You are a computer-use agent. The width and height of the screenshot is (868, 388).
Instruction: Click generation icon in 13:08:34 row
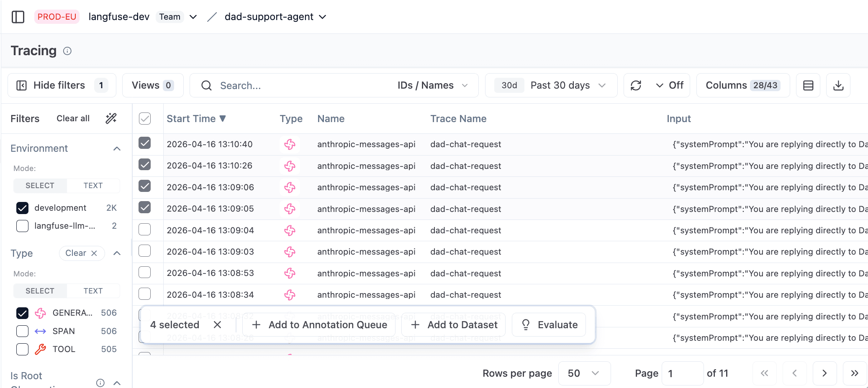(290, 295)
